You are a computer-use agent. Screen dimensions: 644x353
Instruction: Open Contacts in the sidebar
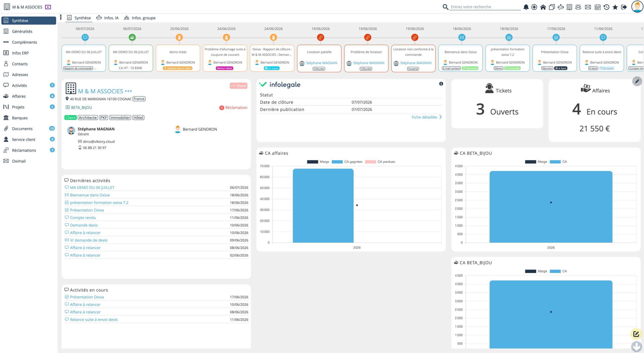pos(29,64)
